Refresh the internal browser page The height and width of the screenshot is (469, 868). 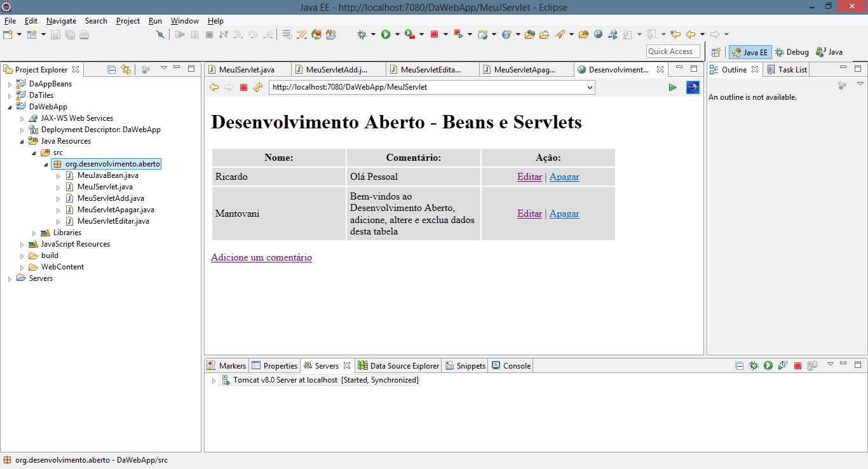[x=257, y=87]
